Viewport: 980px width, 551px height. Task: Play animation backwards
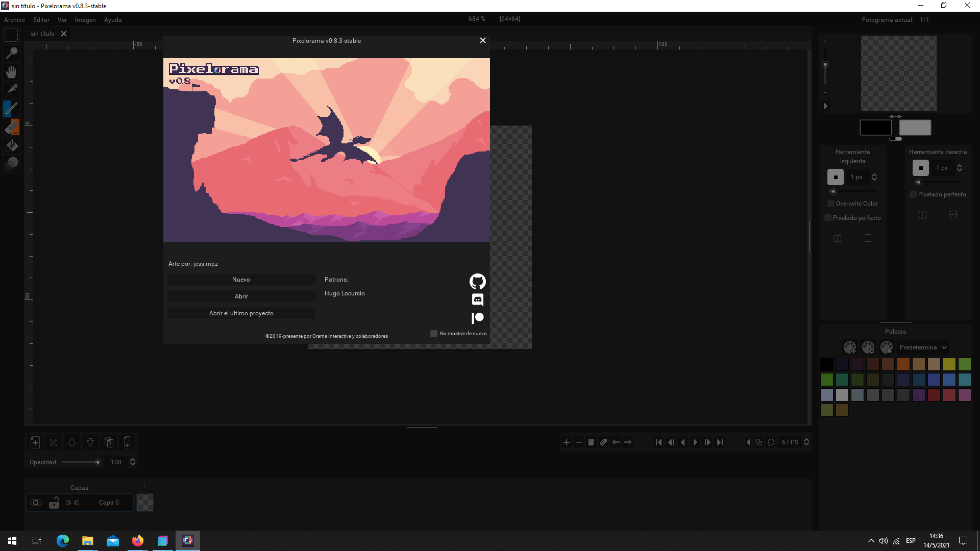coord(683,442)
